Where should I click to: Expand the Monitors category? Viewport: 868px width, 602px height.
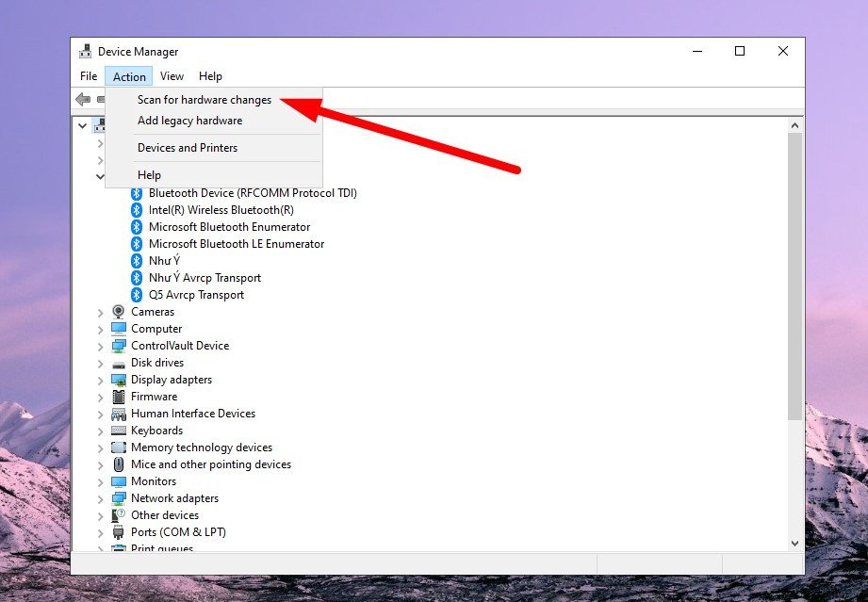click(x=101, y=481)
